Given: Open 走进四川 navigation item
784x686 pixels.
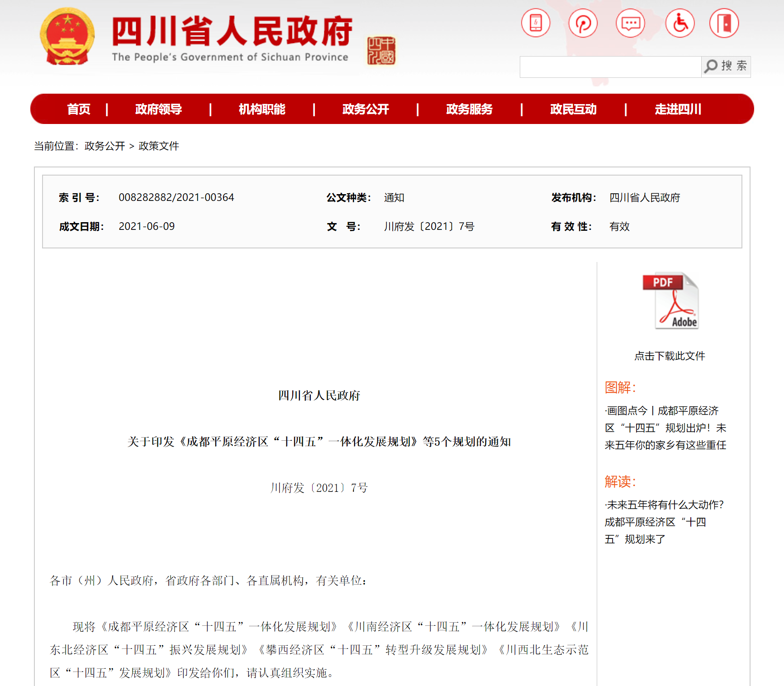Looking at the screenshot, I should tap(678, 109).
